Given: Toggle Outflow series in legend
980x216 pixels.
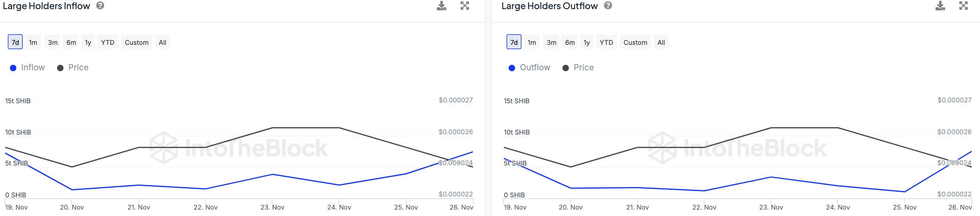Looking at the screenshot, I should tap(530, 67).
